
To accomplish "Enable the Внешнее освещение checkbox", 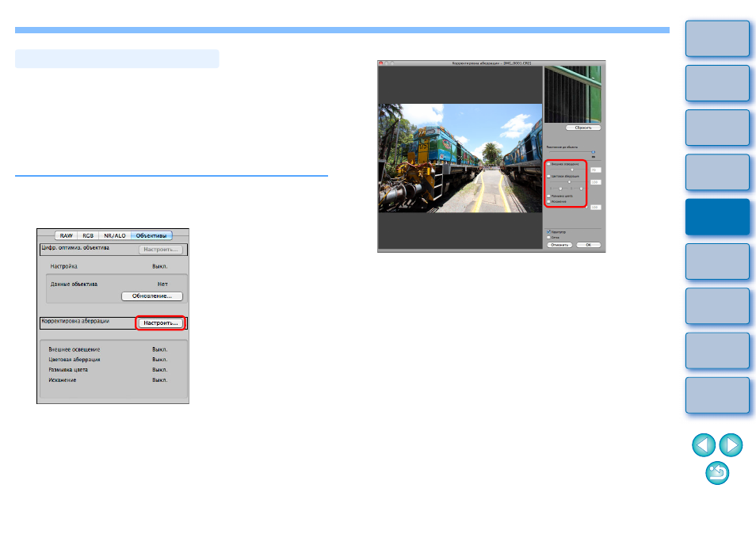I will pyautogui.click(x=548, y=164).
